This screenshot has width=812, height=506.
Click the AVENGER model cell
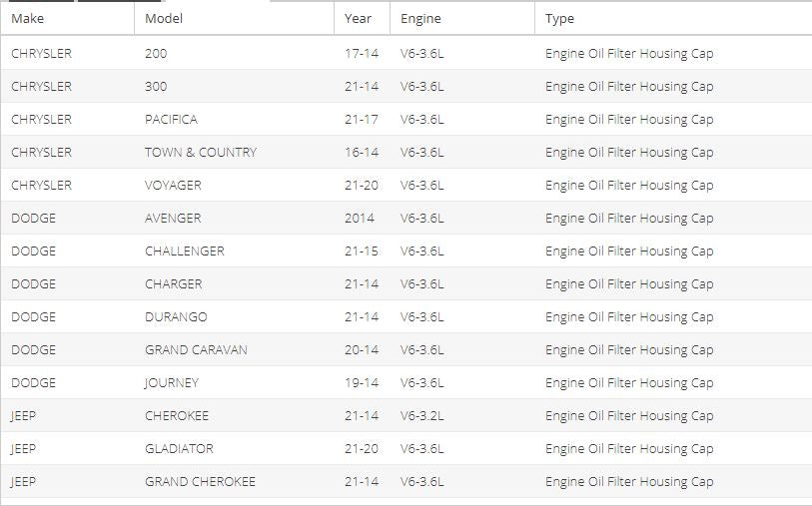point(173,218)
